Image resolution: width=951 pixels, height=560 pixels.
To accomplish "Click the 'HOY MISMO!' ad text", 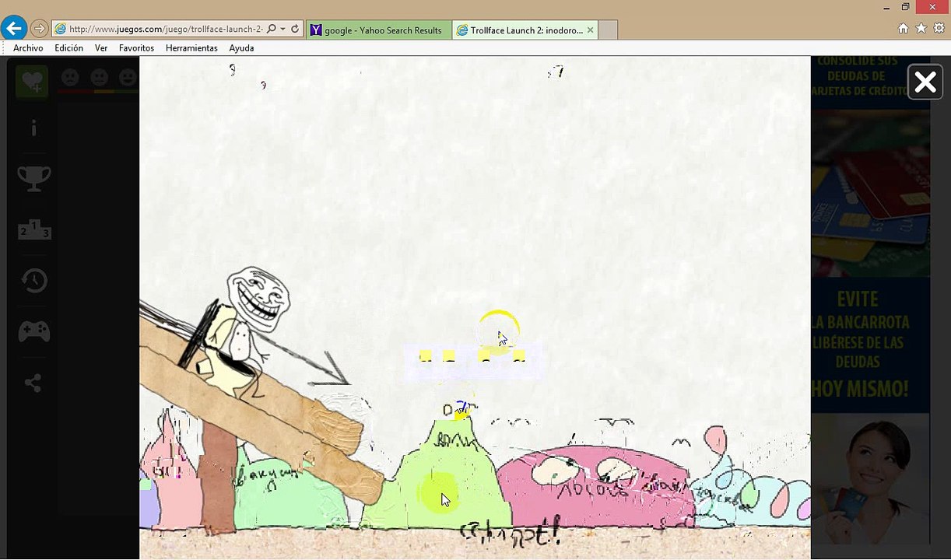I will (859, 388).
